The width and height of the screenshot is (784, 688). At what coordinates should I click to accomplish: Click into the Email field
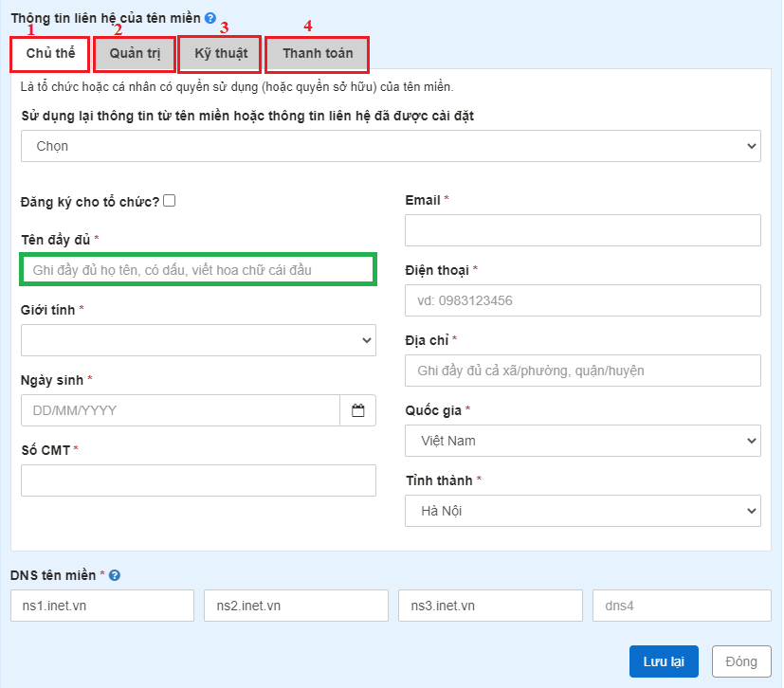pyautogui.click(x=583, y=230)
